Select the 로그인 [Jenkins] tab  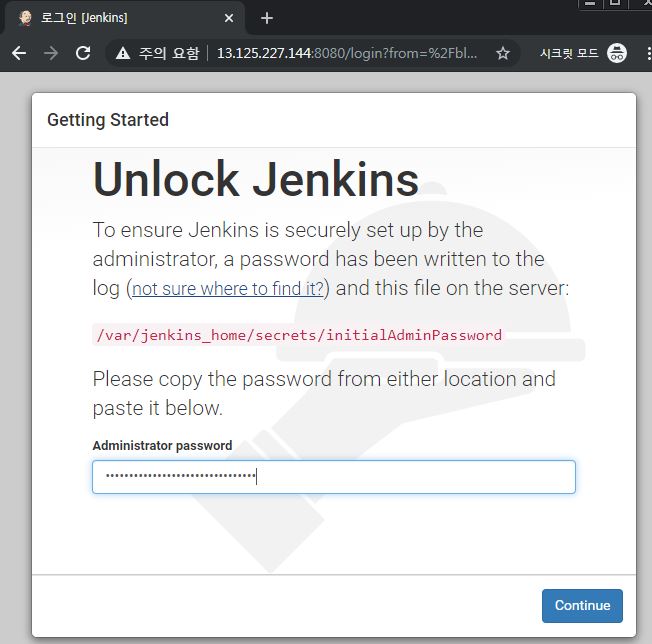click(x=125, y=18)
